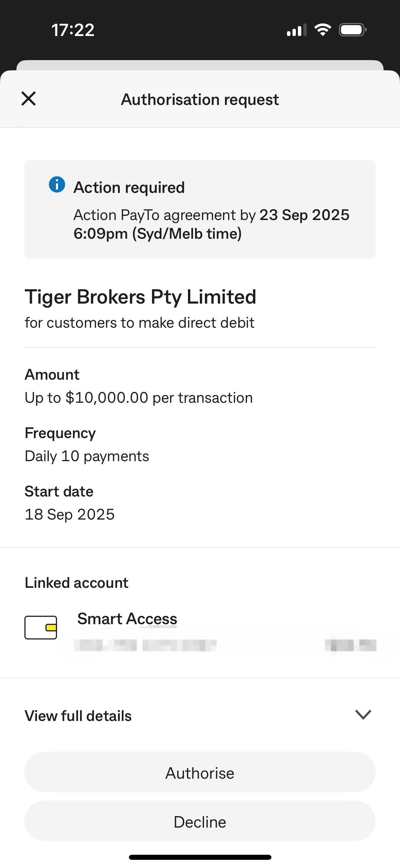Image resolution: width=400 pixels, height=868 pixels.
Task: Tap the Smart Access wallet icon
Action: [x=41, y=627]
